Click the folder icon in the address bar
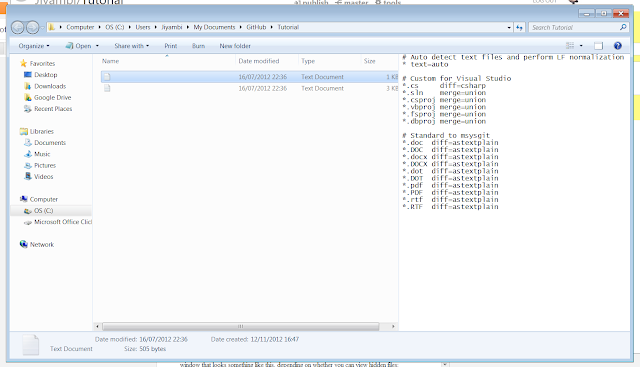The height and width of the screenshot is (367, 640). [52, 27]
